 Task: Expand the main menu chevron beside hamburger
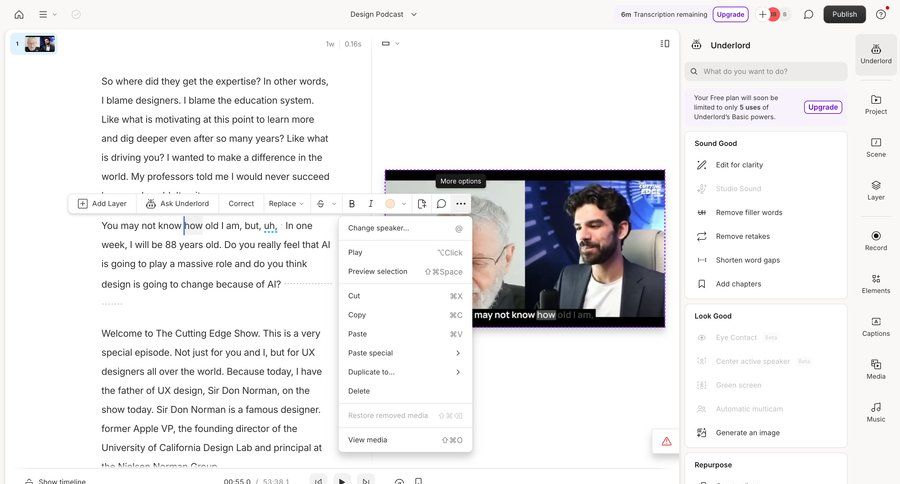(55, 14)
